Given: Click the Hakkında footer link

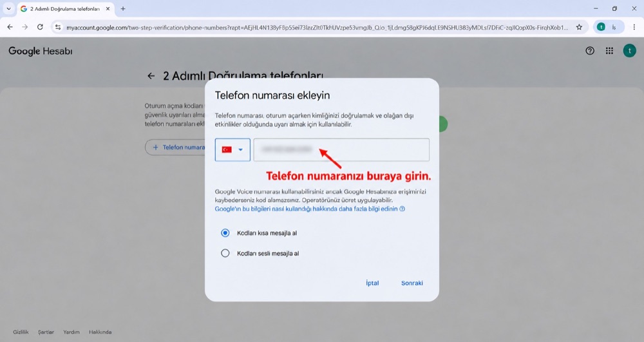Looking at the screenshot, I should tap(100, 332).
